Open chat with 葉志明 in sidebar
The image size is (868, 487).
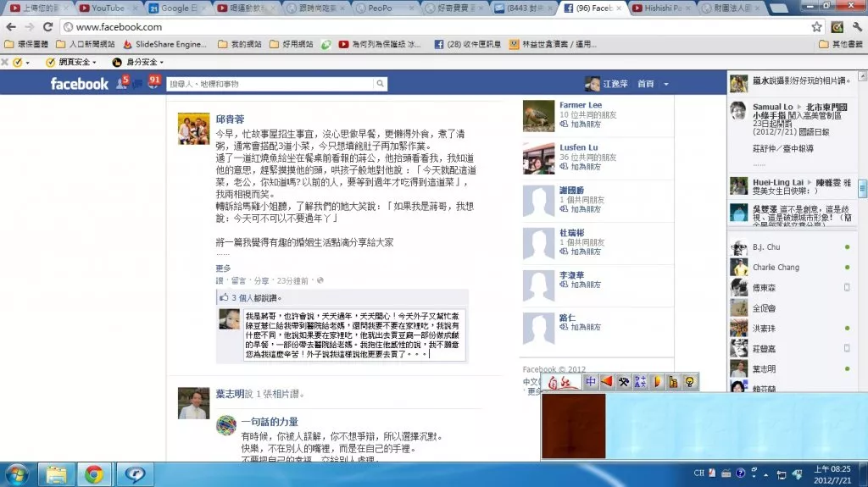click(791, 368)
